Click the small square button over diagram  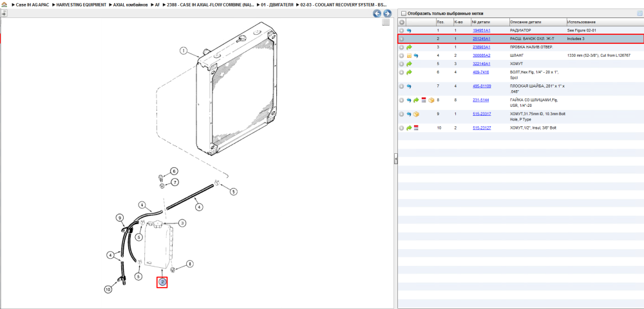coord(386,23)
